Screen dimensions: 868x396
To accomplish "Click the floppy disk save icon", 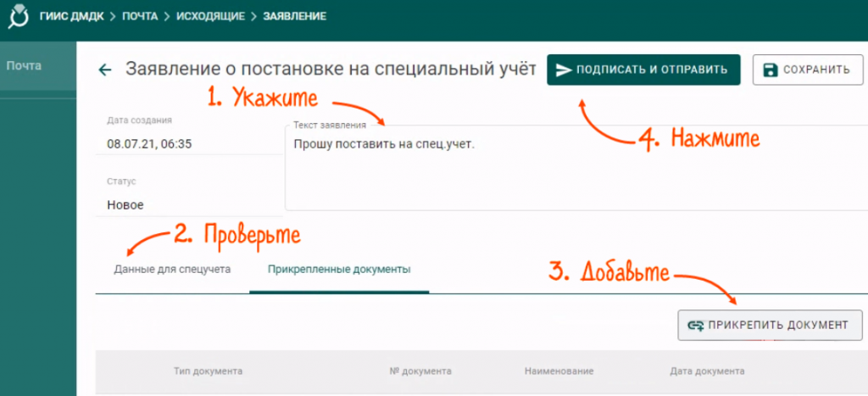I will tap(770, 70).
